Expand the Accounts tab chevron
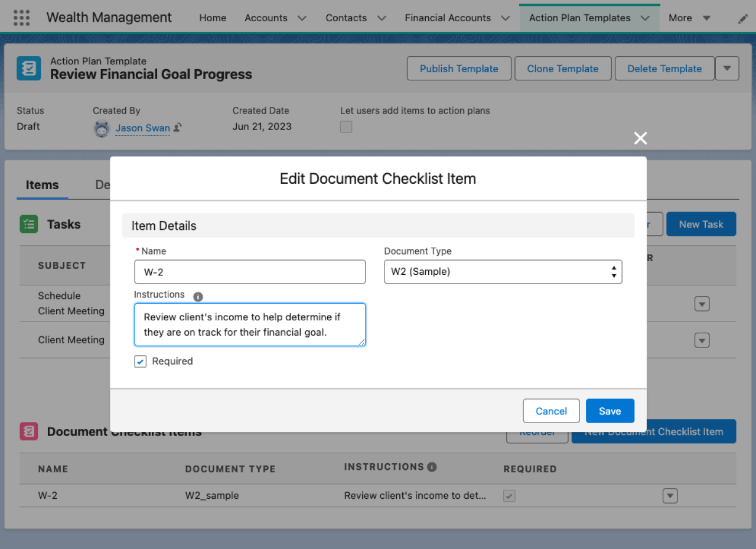 point(302,18)
